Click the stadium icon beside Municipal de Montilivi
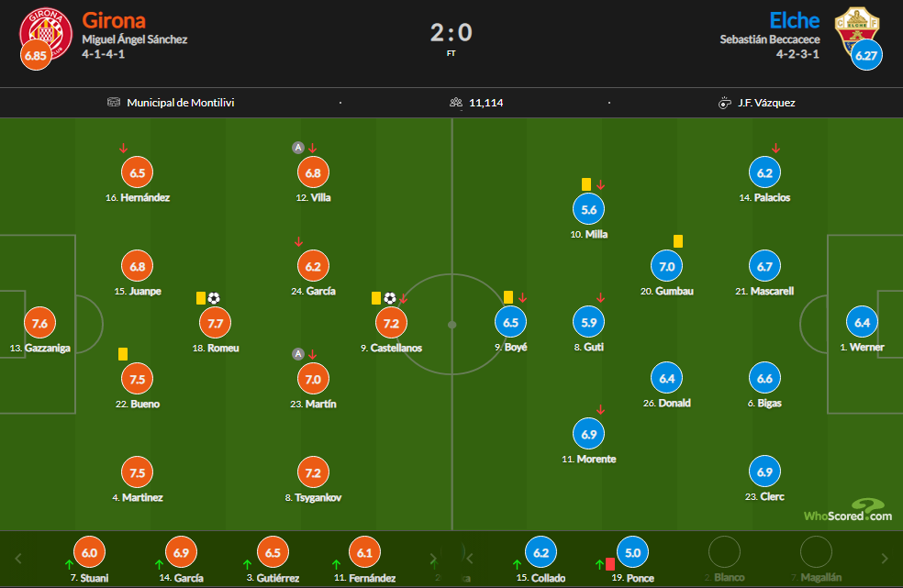This screenshot has width=903, height=588. pyautogui.click(x=114, y=103)
